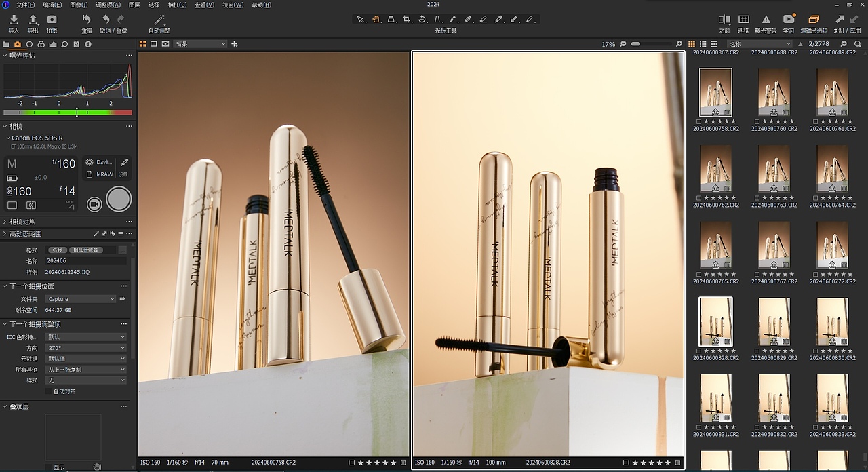Collapse the 下一个拍摄位置 panel
The height and width of the screenshot is (472, 868).
click(5, 286)
